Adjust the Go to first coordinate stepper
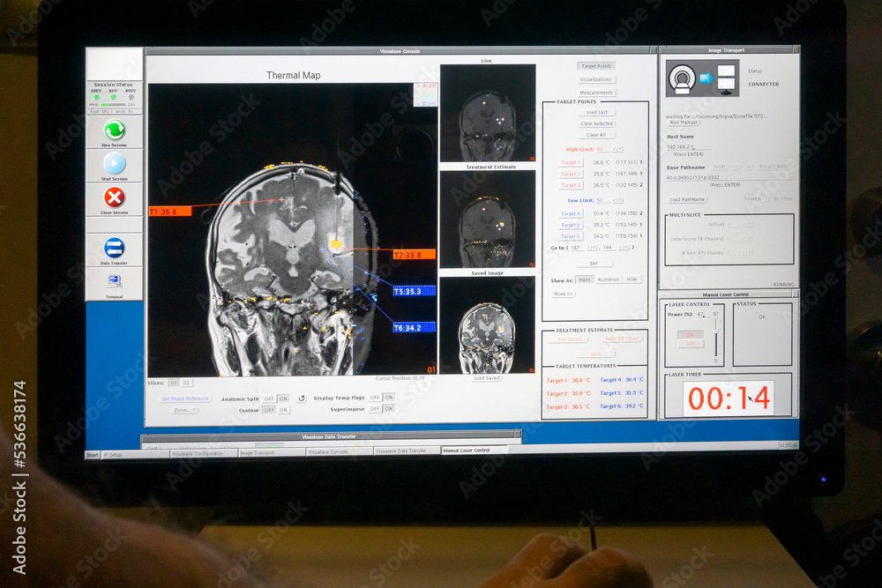882x588 pixels. [593, 248]
